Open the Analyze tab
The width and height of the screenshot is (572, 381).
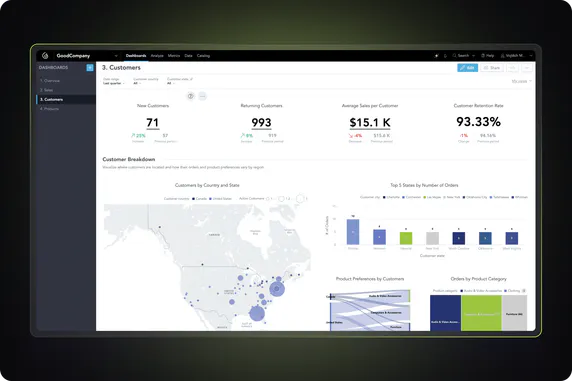point(157,56)
